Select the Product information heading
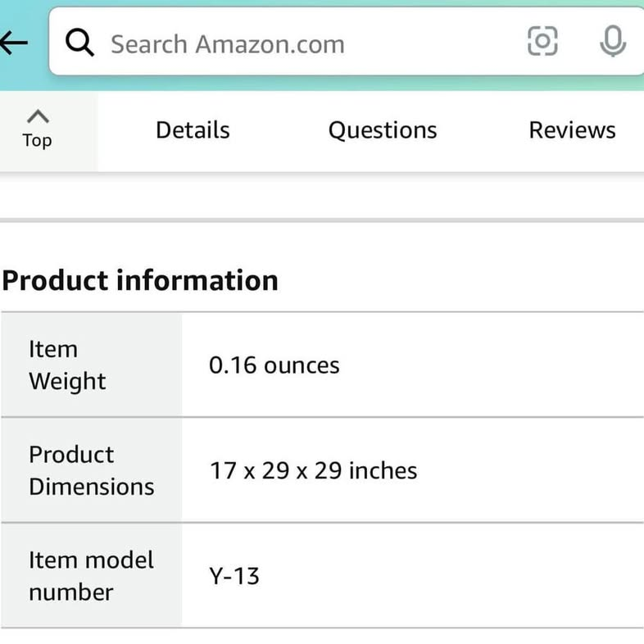Image resolution: width=644 pixels, height=644 pixels. coord(140,280)
